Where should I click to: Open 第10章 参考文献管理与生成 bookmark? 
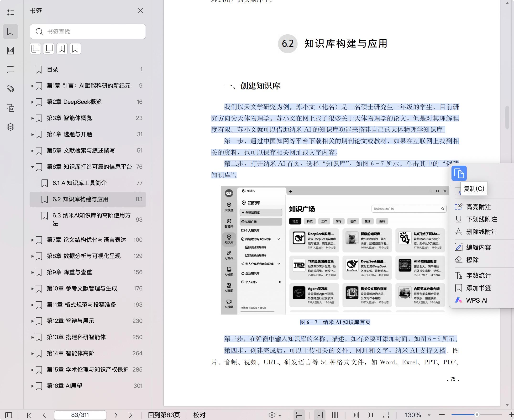(x=88, y=288)
